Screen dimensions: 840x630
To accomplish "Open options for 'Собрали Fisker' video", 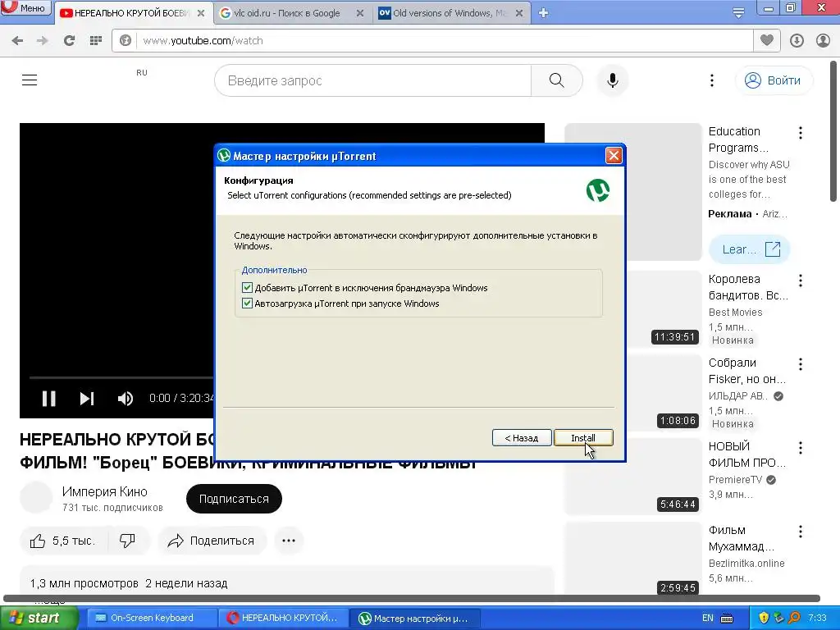I will click(801, 364).
